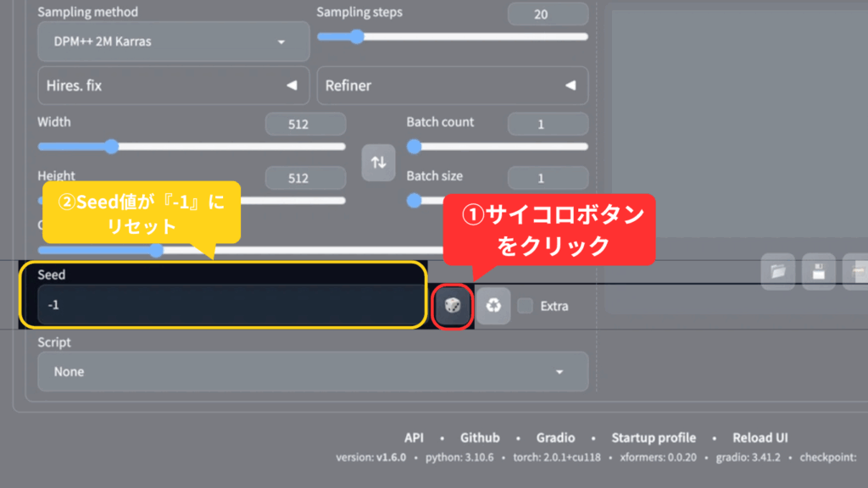The height and width of the screenshot is (488, 868).
Task: Click the version: v1.6.0 text
Action: 371,457
